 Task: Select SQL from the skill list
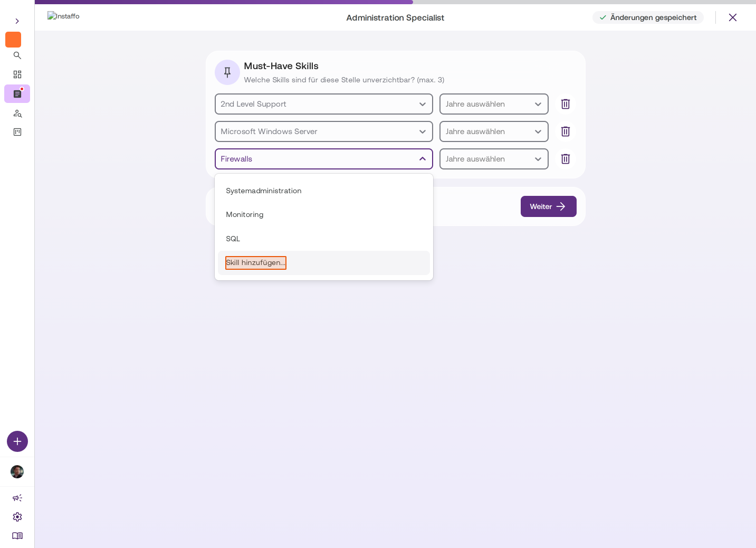pos(324,239)
